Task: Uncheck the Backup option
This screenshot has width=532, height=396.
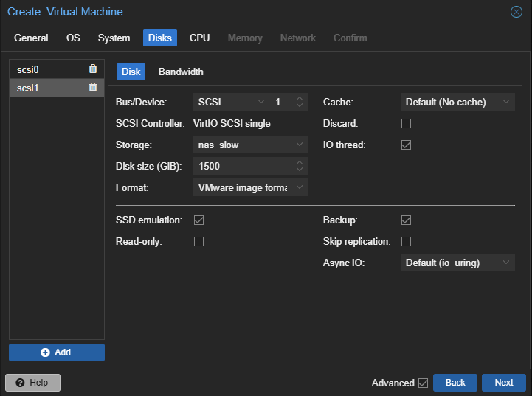Action: 406,220
